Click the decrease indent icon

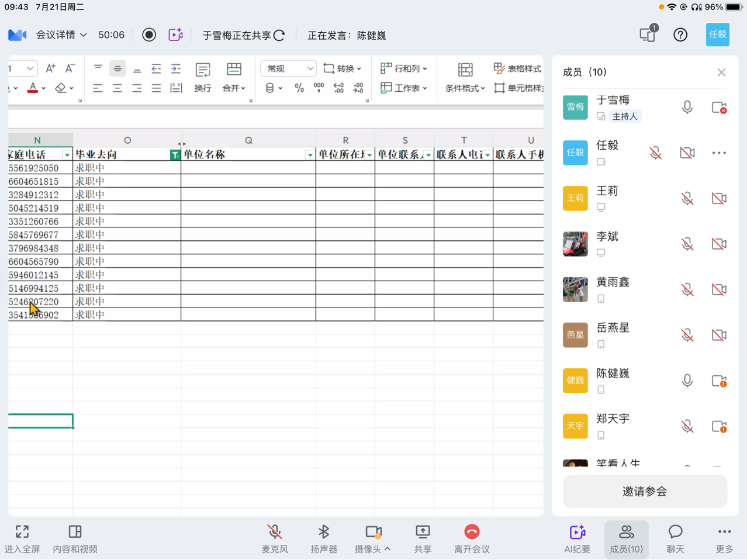pyautogui.click(x=156, y=68)
